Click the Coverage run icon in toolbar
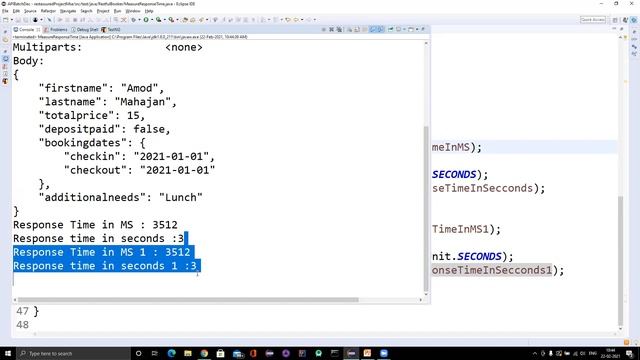Screen dimensions: 640x360 (x=158, y=20)
